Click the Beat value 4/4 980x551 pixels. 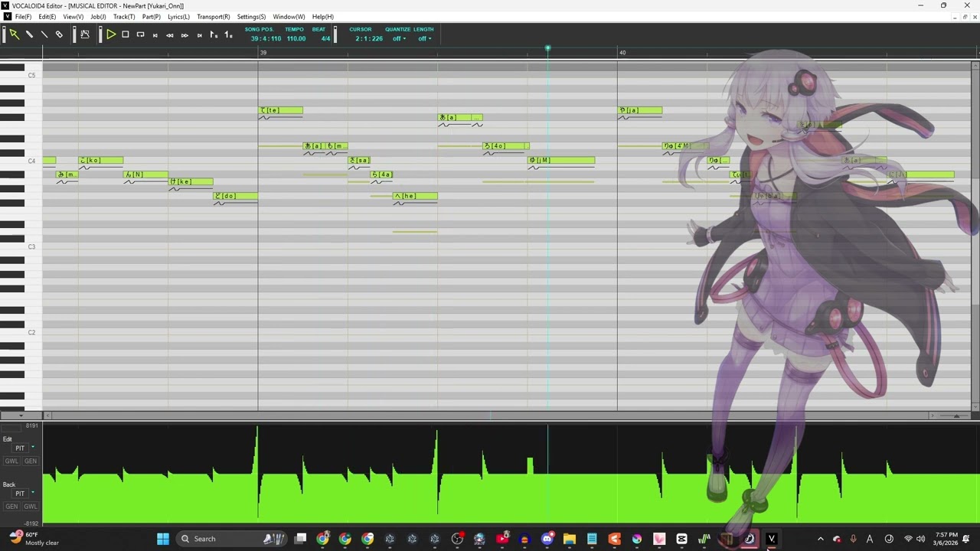(x=325, y=38)
